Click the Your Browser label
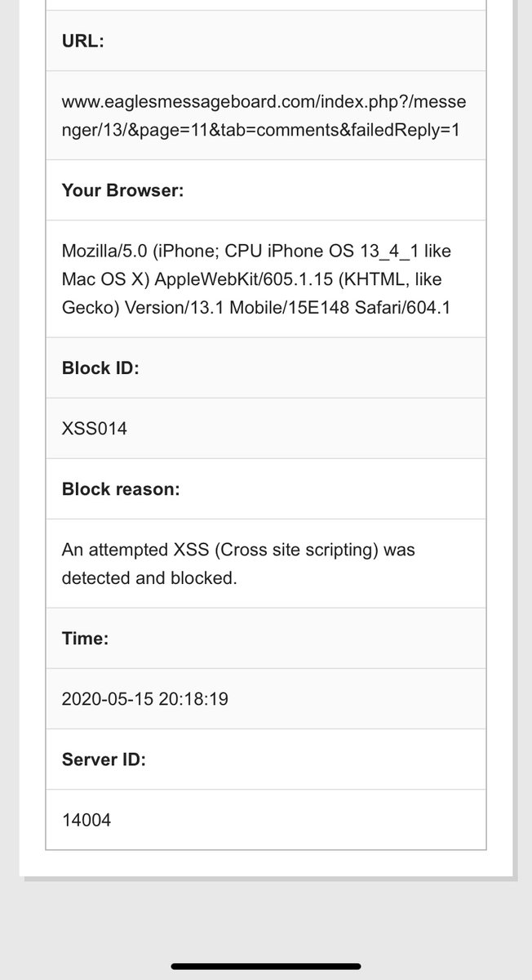The width and height of the screenshot is (532, 980). [x=123, y=190]
